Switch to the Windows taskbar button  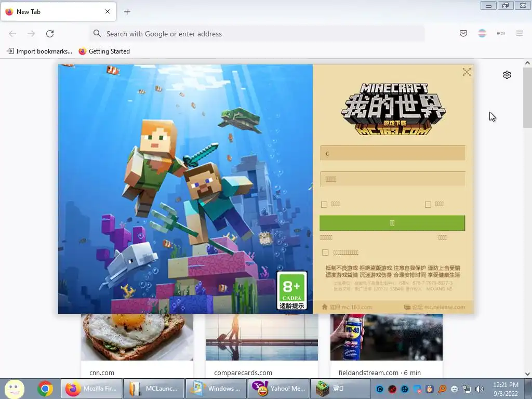216,389
